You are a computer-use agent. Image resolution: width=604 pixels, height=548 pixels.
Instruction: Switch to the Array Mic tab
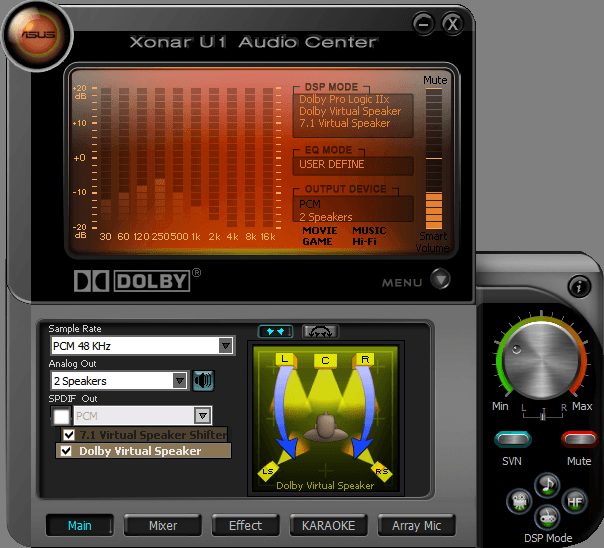point(416,526)
